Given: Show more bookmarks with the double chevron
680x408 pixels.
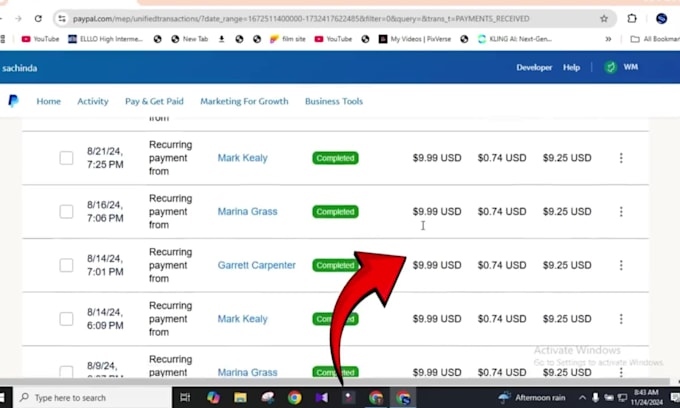Looking at the screenshot, I should (608, 39).
